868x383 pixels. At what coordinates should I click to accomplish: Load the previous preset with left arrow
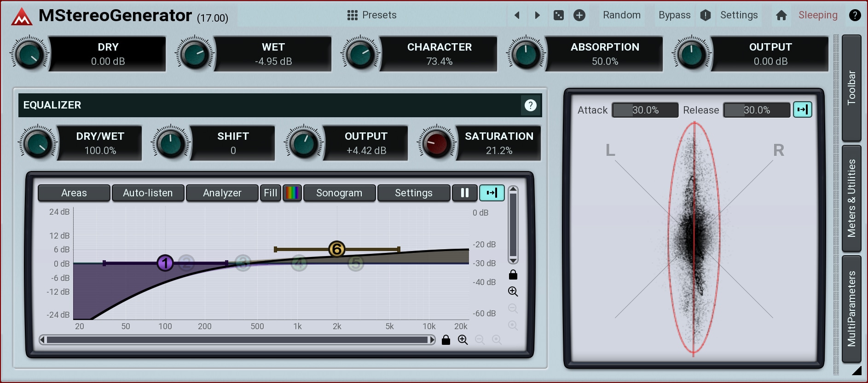(517, 15)
